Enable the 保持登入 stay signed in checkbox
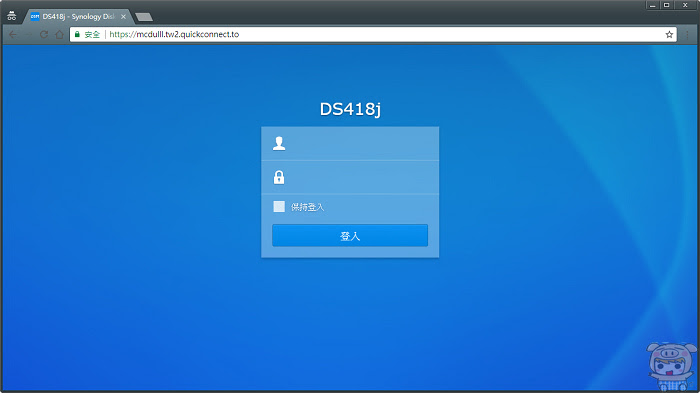Viewport: 700px width, 393px height. pos(279,206)
